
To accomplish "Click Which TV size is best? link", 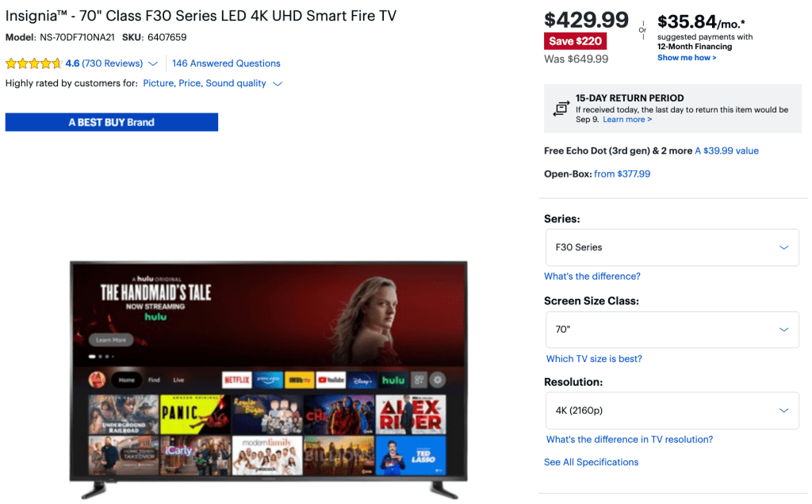I will (594, 359).
